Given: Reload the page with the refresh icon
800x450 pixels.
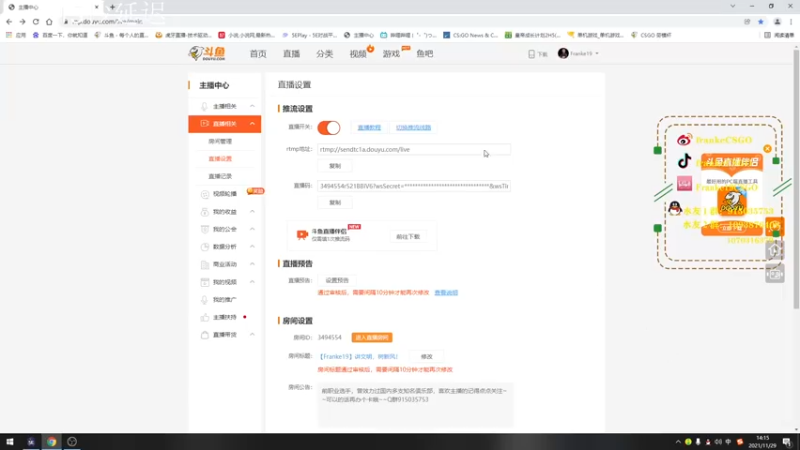Looking at the screenshot, I should click(36, 21).
